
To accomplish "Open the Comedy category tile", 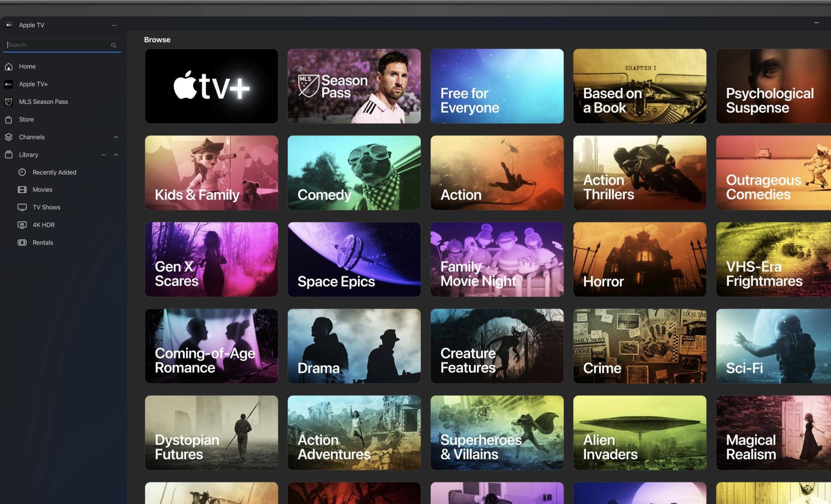I will pyautogui.click(x=354, y=173).
